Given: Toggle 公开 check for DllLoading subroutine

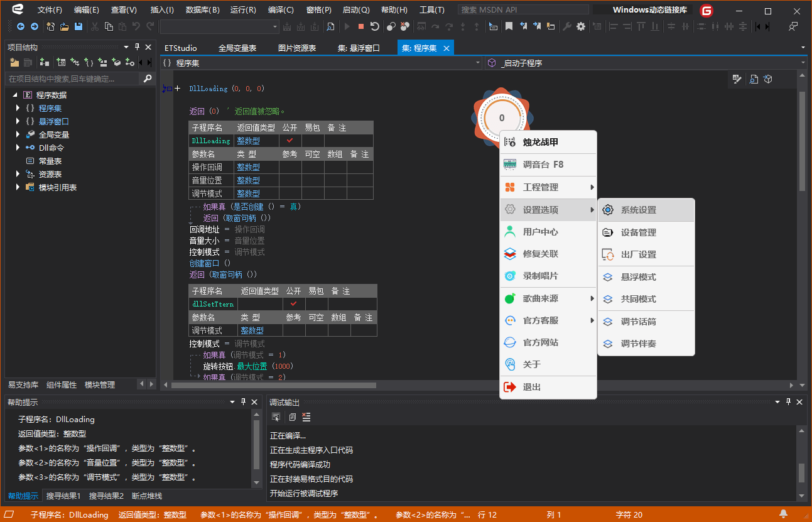Looking at the screenshot, I should coord(290,141).
